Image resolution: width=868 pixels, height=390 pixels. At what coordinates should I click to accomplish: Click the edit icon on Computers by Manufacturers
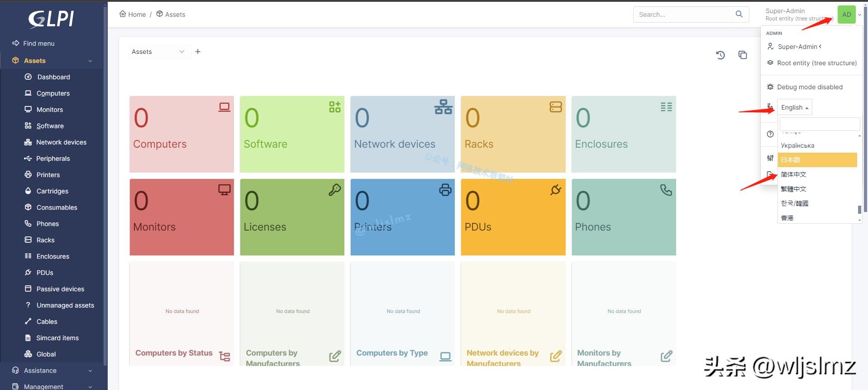tap(335, 356)
